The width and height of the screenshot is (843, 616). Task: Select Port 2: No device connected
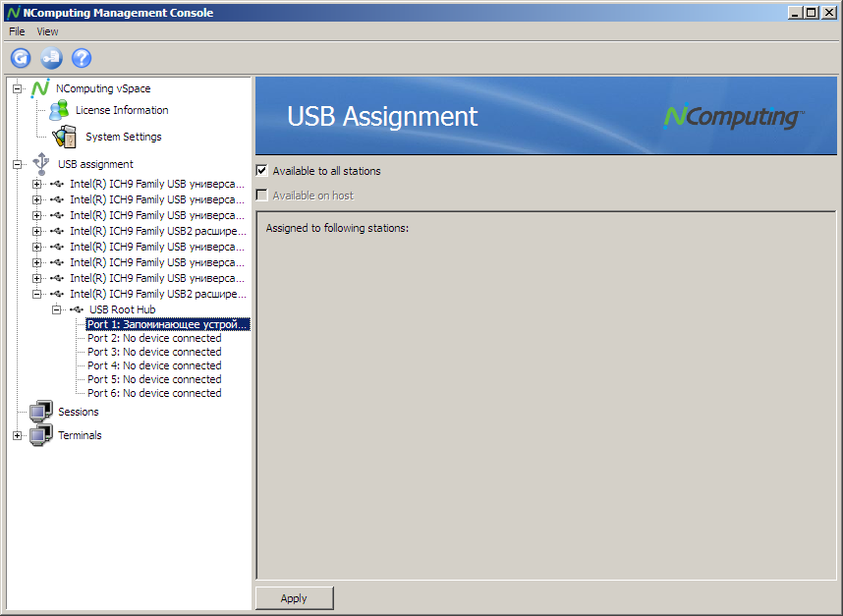click(154, 338)
